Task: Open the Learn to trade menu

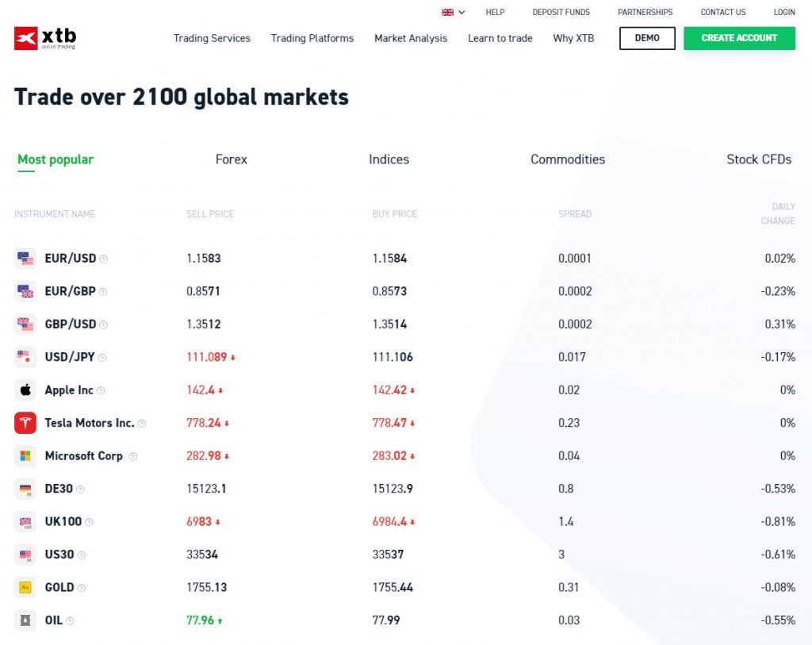Action: (x=500, y=38)
